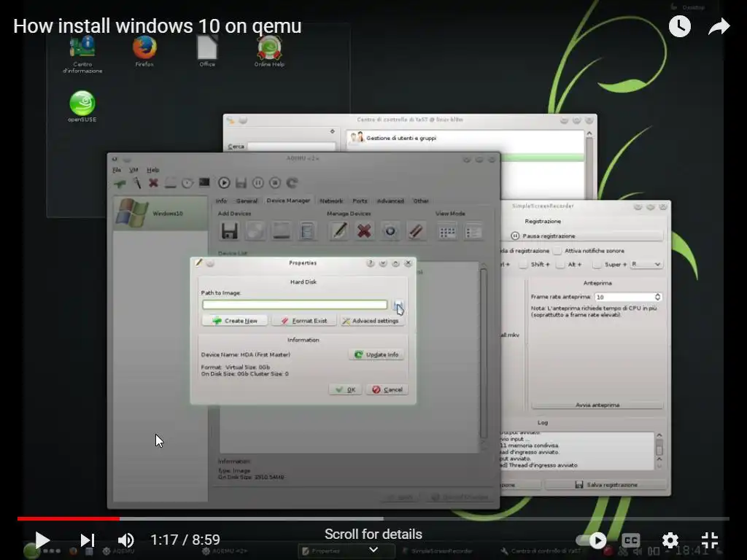This screenshot has height=560, width=747.
Task: Click the Delete device red X icon
Action: pos(365,231)
